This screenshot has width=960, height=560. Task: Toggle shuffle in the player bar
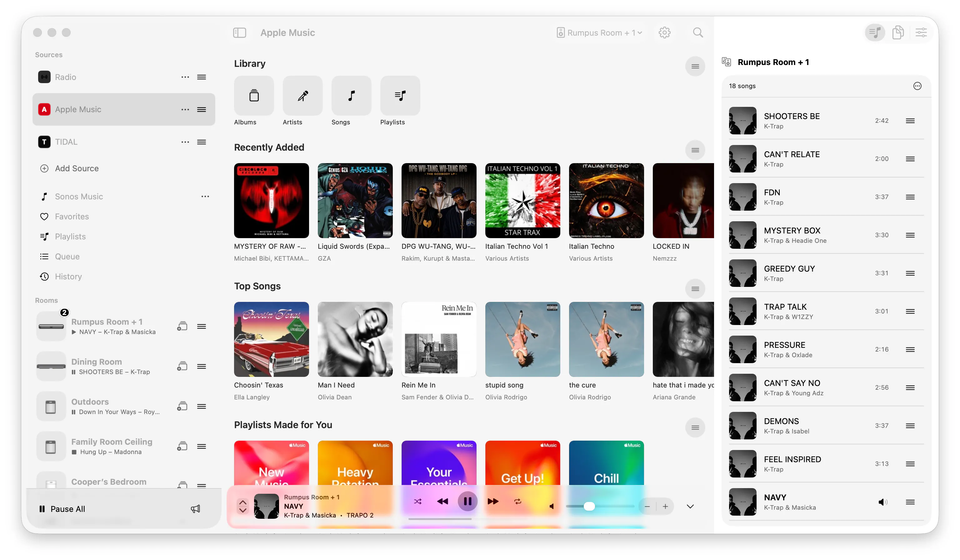(x=417, y=501)
